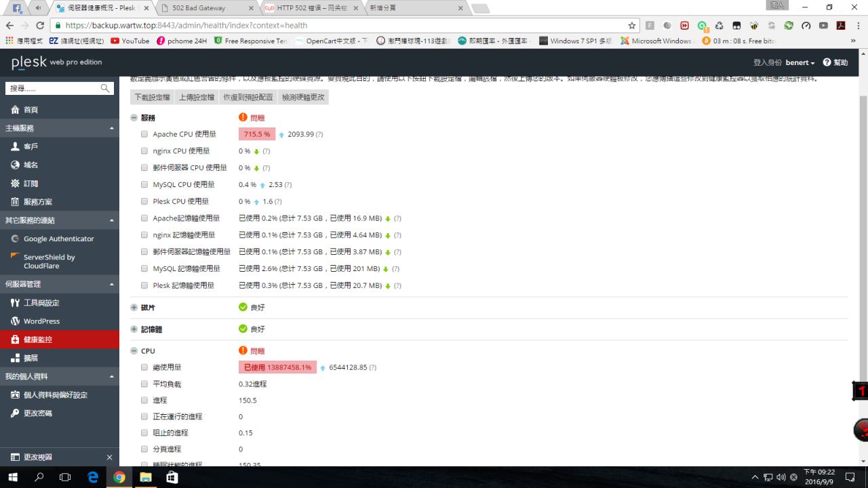Switch to the 新增分頁 tab
868x488 pixels.
click(x=415, y=8)
